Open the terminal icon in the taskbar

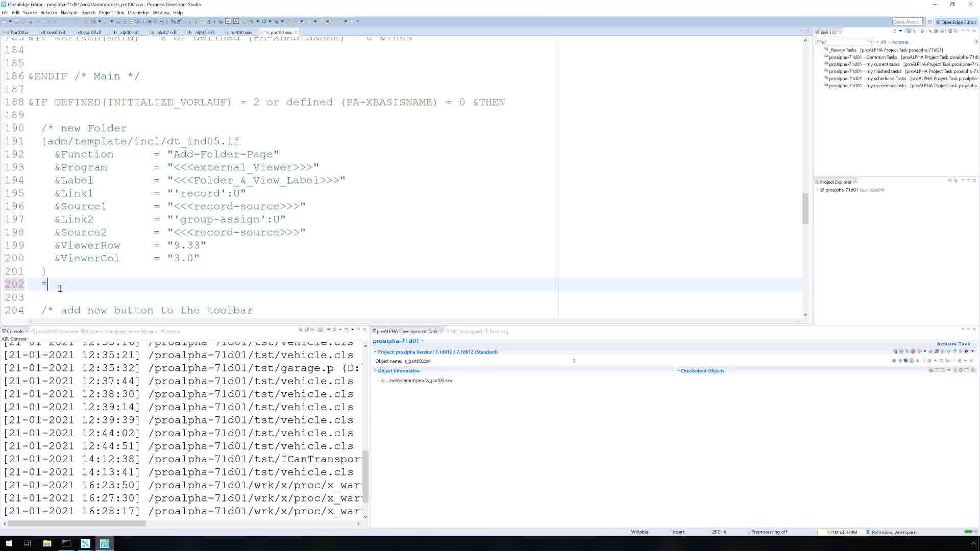click(x=66, y=543)
